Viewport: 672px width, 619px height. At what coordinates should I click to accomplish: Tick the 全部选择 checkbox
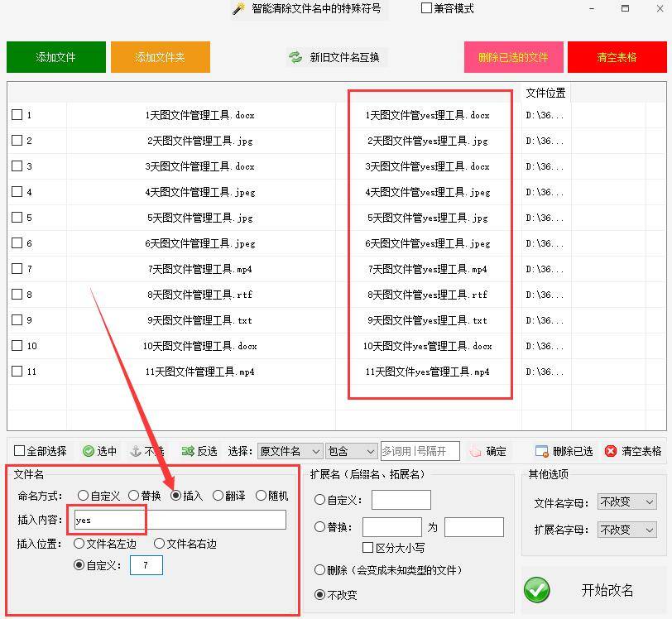click(x=19, y=450)
